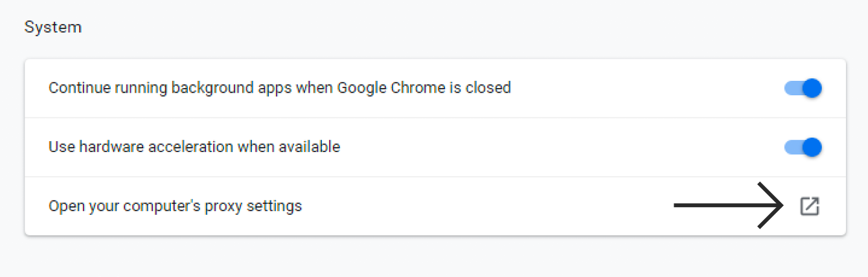Click the light-blue track of hardware acceleration switch
This screenshot has width=868, height=277.
click(793, 148)
